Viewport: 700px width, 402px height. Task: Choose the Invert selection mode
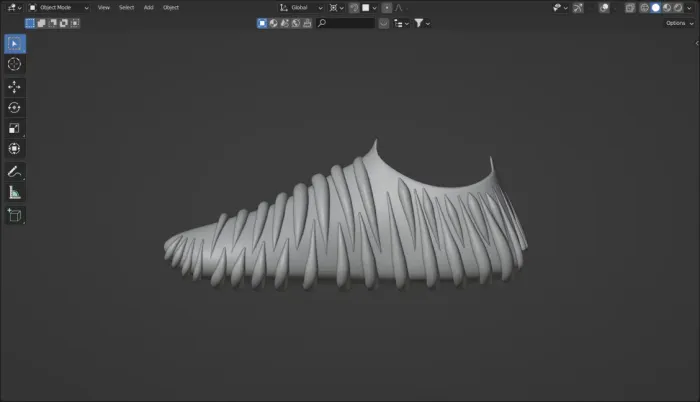coord(63,23)
